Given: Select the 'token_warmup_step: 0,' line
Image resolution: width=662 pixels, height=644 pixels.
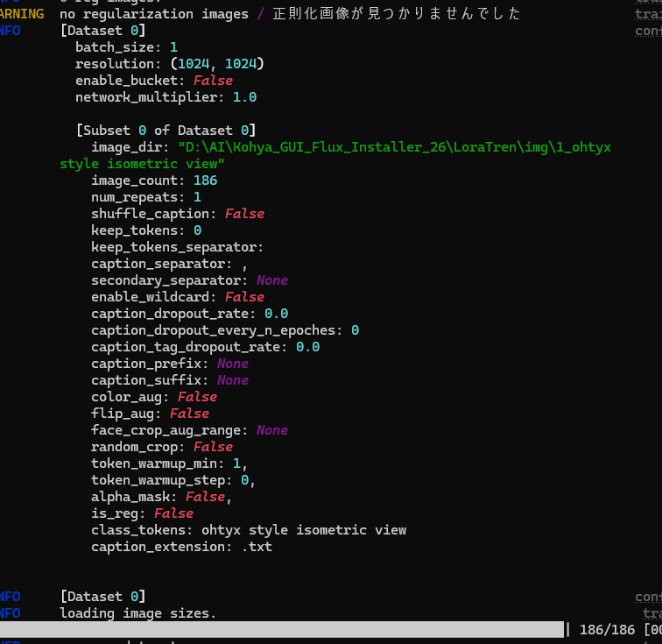Looking at the screenshot, I should (x=173, y=480).
